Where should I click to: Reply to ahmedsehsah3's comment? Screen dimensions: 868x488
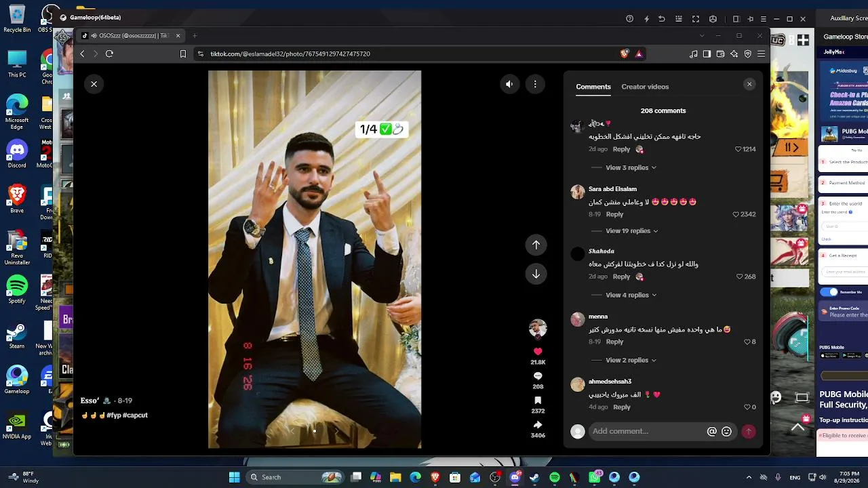[621, 407]
